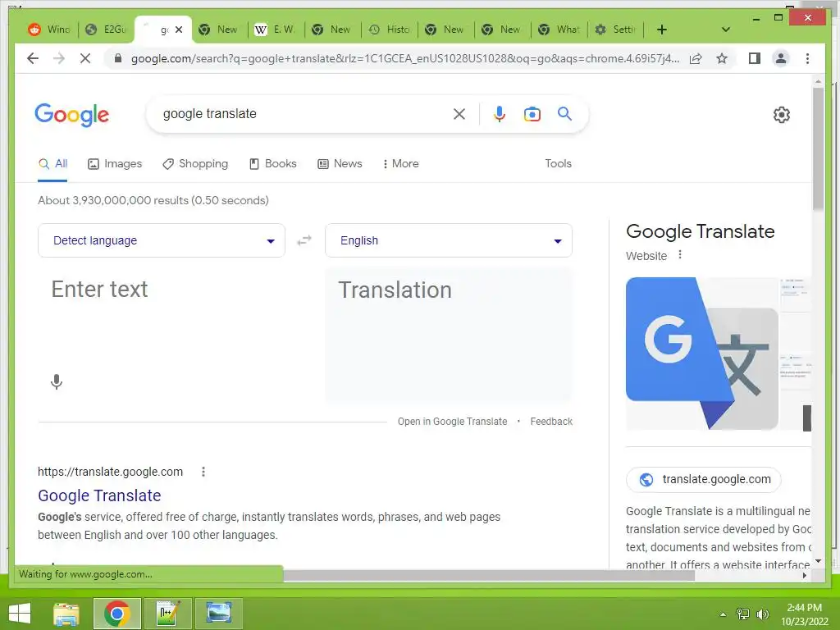Switch to Images results tab
The height and width of the screenshot is (630, 840).
[x=115, y=163]
